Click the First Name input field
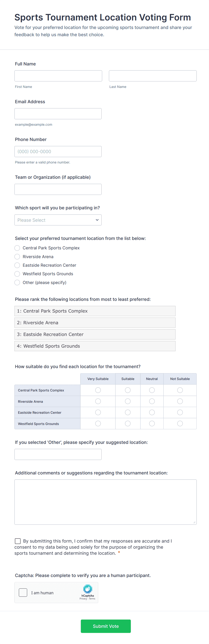The image size is (209, 644). (x=58, y=76)
